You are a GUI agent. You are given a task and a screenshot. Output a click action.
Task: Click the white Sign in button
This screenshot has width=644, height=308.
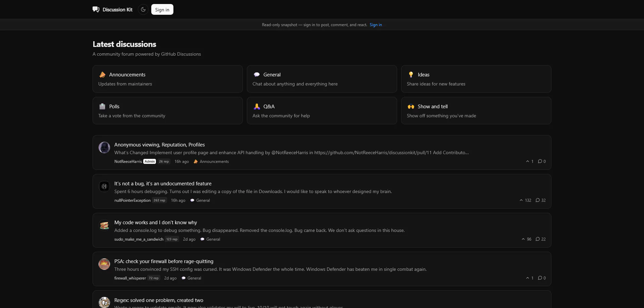click(x=162, y=9)
